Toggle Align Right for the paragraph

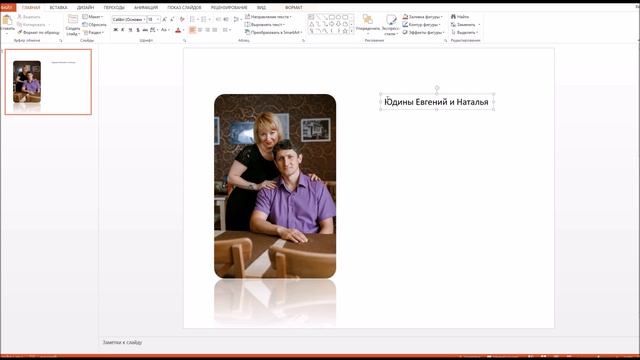pos(207,30)
